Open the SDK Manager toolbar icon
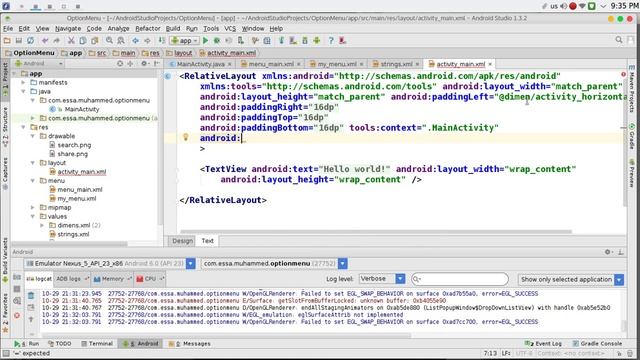The height and width of the screenshot is (360, 640). click(305, 40)
